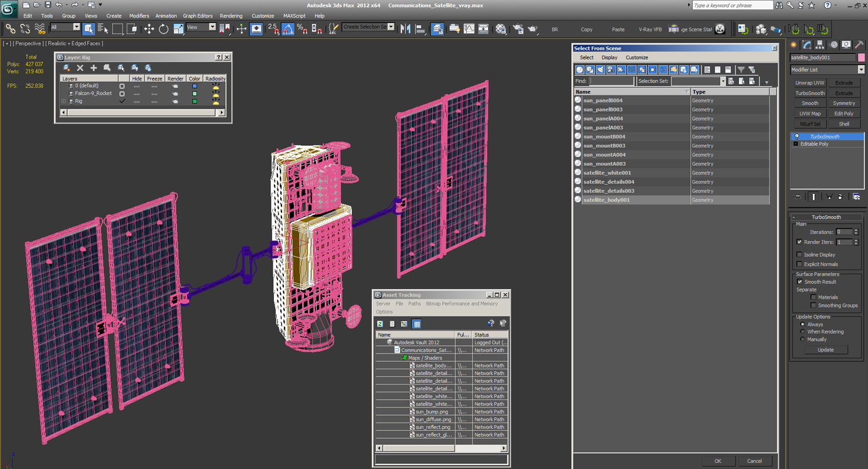This screenshot has width=868, height=469.
Task: Open the Curve Editor icon
Action: click(469, 28)
